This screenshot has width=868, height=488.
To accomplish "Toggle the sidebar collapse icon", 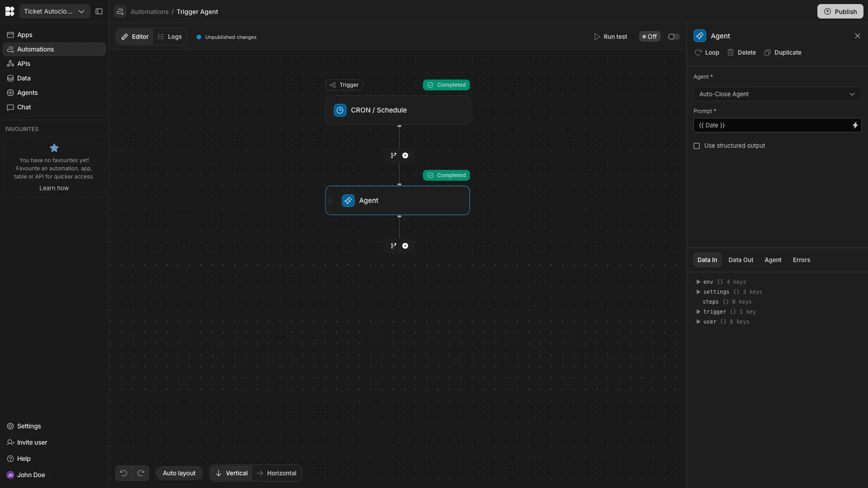I will point(99,11).
